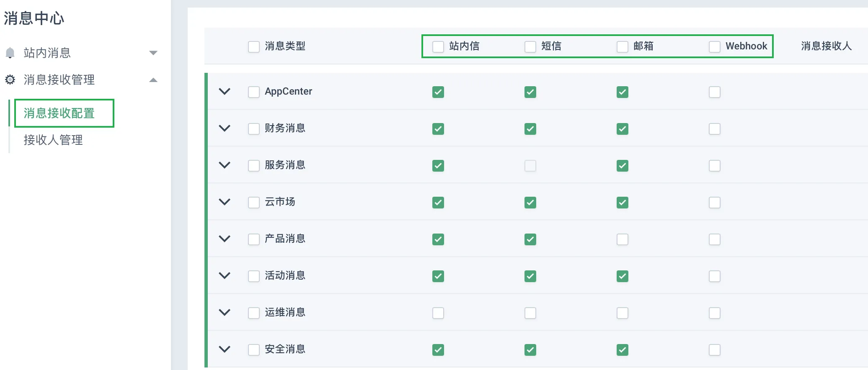Viewport: 868px width, 370px height.
Task: Collapse the 消息接收管理 sidebar menu arrow
Action: (153, 80)
